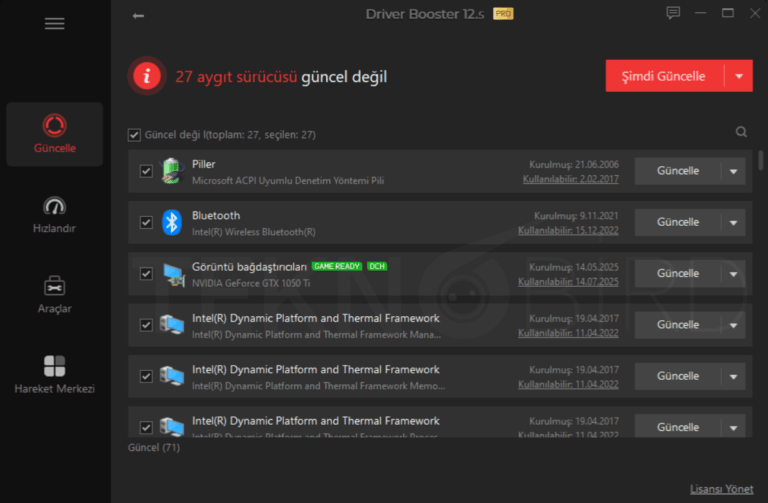Toggle the select-all Güncel değil checkbox
Screen dimensions: 768x503
(134, 134)
